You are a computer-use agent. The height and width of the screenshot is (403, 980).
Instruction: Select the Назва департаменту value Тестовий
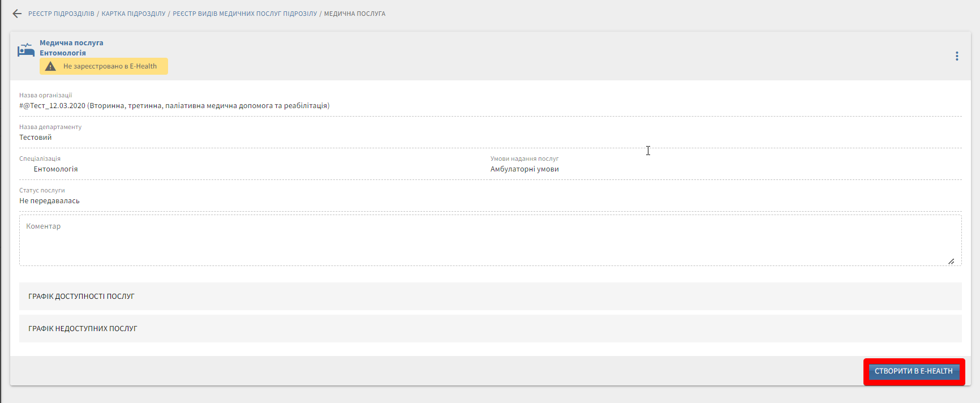36,138
